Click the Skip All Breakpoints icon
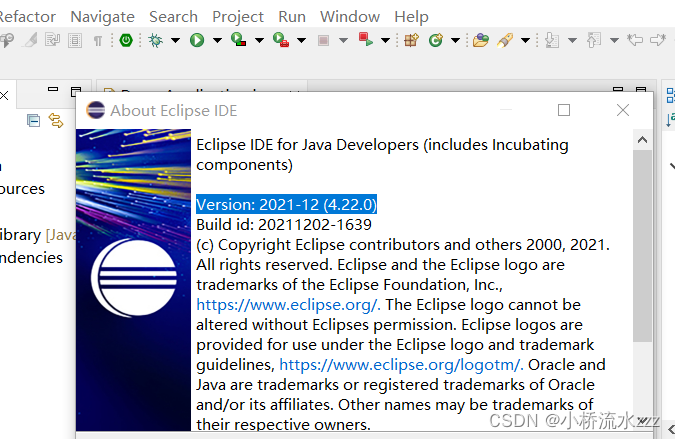The width and height of the screenshot is (675, 439). (x=7, y=40)
